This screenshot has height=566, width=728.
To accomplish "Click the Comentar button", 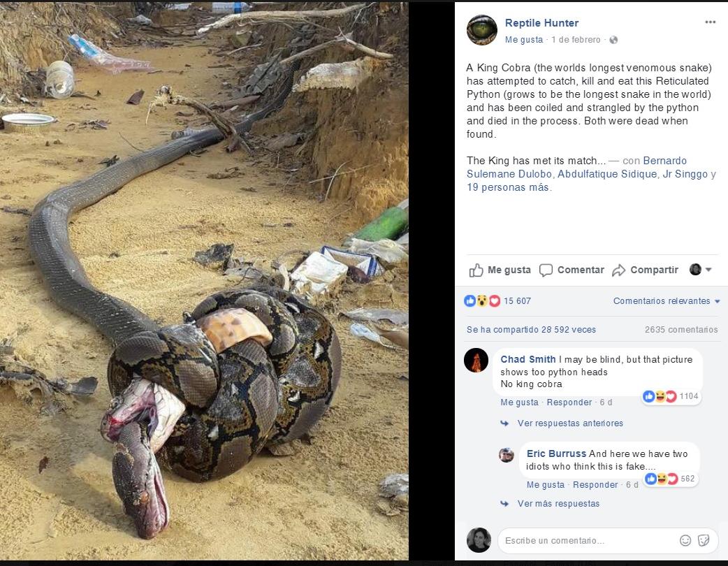I will pos(572,270).
